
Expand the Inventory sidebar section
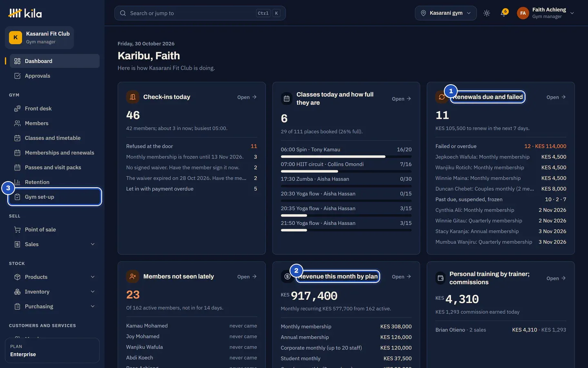pyautogui.click(x=55, y=292)
